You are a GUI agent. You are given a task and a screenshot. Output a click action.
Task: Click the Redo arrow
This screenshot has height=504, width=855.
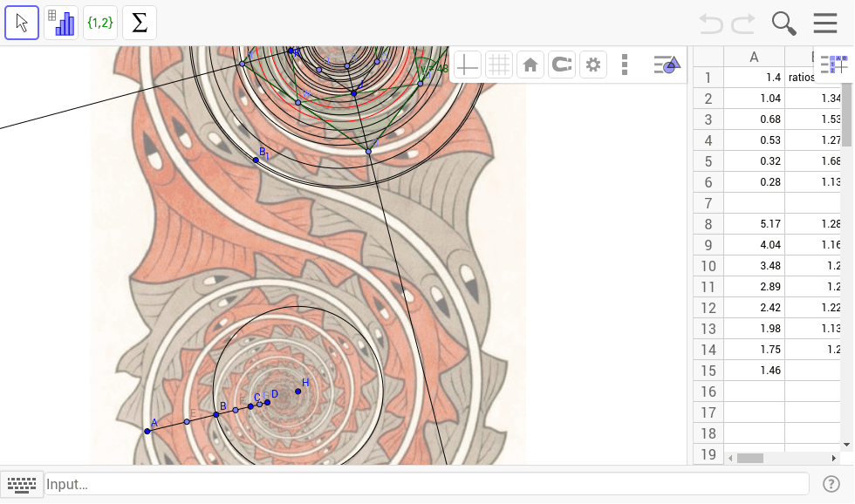(743, 24)
